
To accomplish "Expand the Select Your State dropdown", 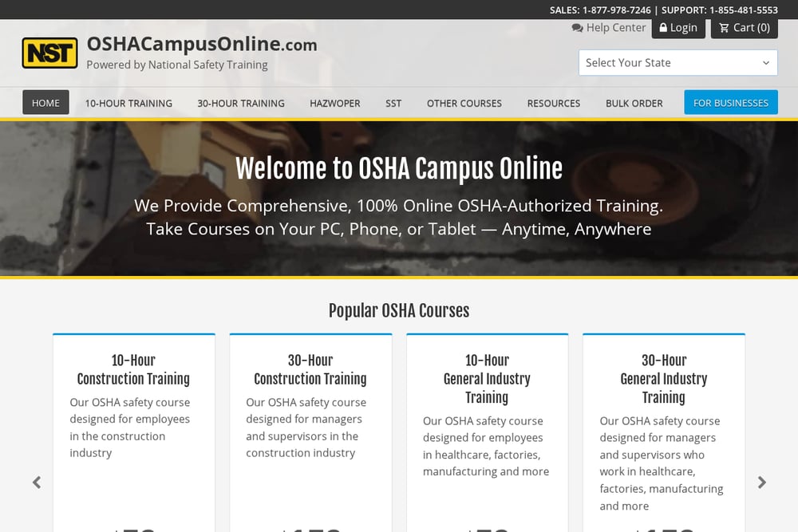I will click(678, 62).
